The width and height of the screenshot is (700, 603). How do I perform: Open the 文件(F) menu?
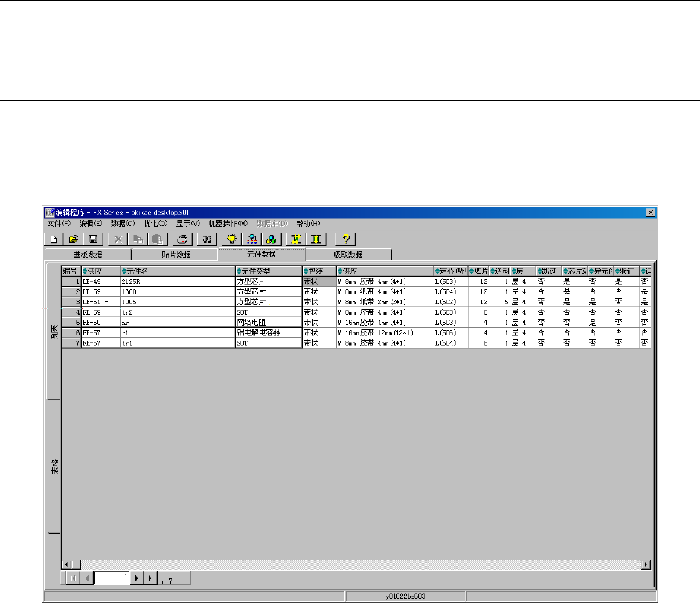pyautogui.click(x=60, y=224)
